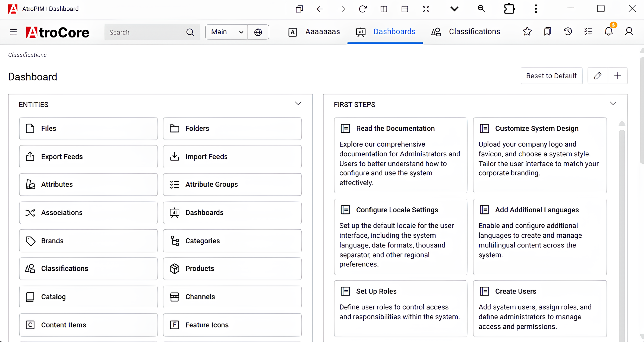Open the user profile icon
This screenshot has width=644, height=342.
click(x=629, y=31)
